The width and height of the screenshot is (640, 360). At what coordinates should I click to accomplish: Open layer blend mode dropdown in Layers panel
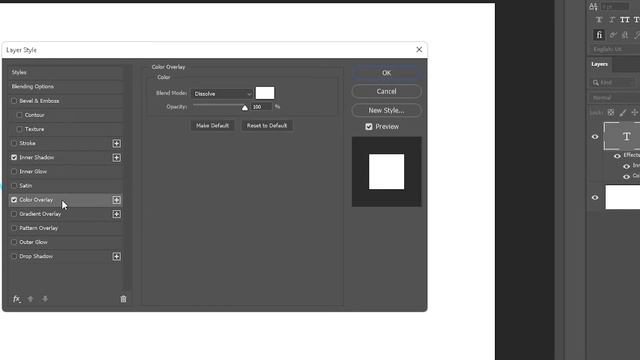coord(614,98)
